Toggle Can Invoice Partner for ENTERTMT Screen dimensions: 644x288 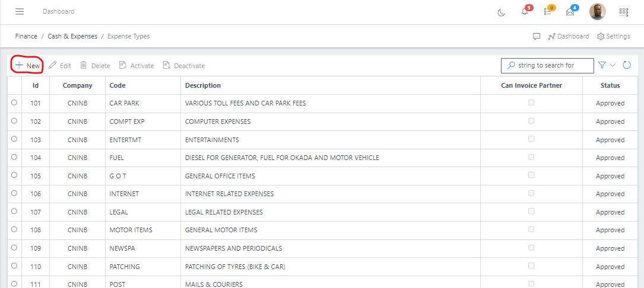[531, 139]
